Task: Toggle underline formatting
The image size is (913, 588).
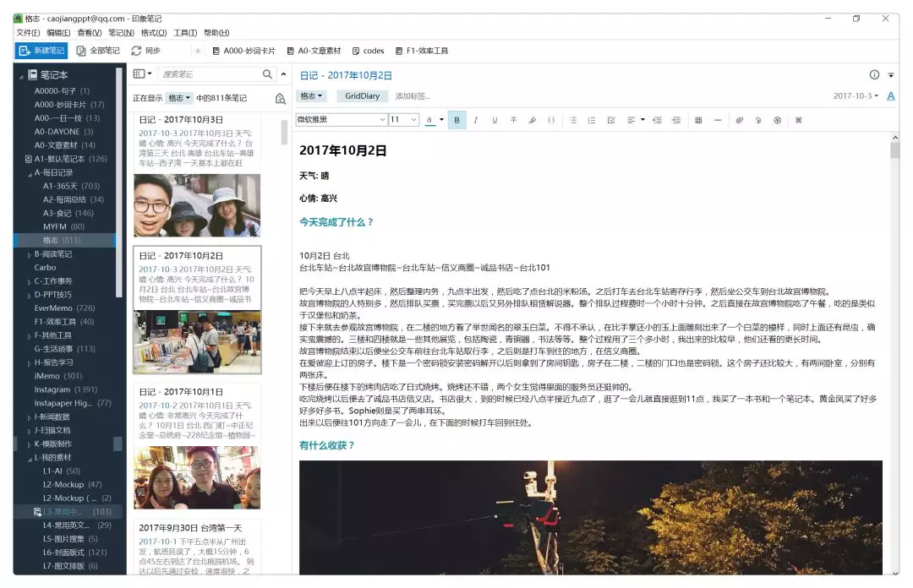Action: click(495, 120)
